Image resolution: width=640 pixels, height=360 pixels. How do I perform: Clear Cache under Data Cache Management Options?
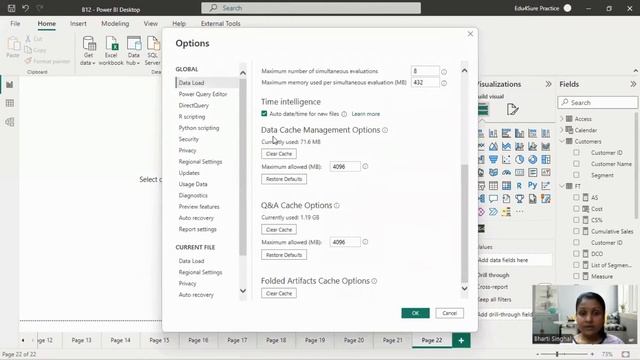[x=279, y=154]
